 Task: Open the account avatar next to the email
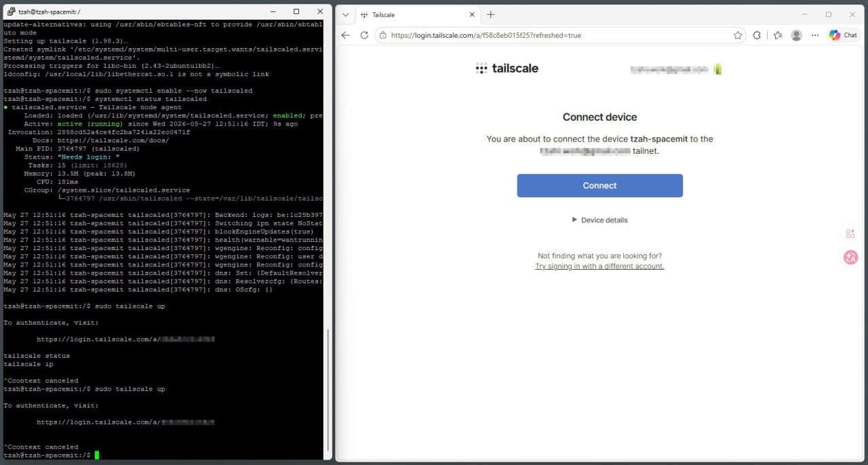pos(717,69)
